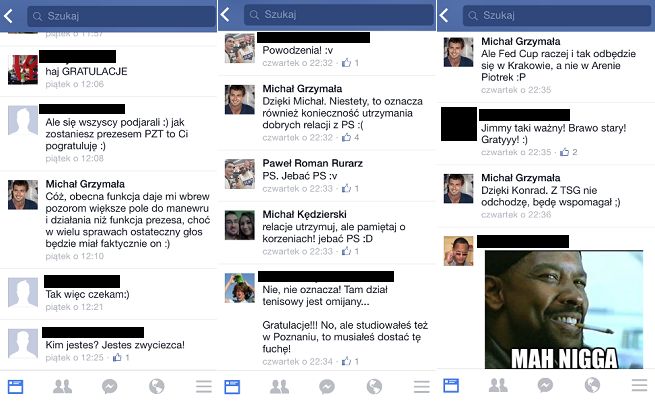Image resolution: width=655 pixels, height=401 pixels.
Task: Like the 'relacje utrzymuj' comment by Kędzierski
Action: point(346,251)
